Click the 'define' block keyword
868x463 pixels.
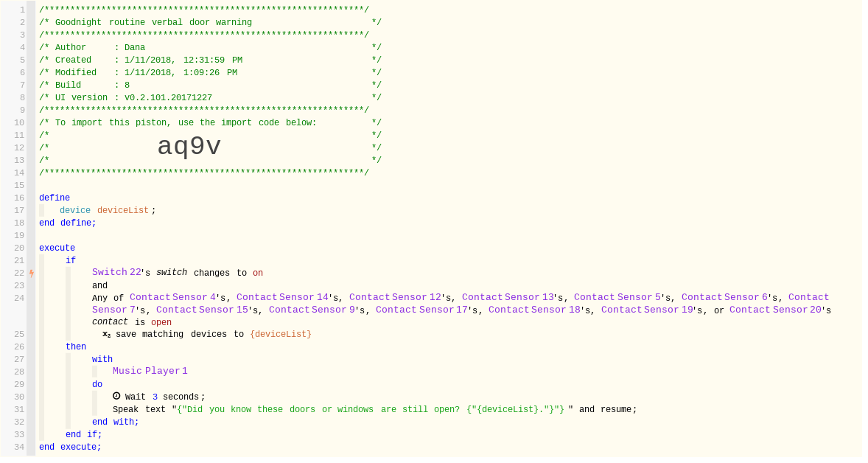[x=55, y=198]
